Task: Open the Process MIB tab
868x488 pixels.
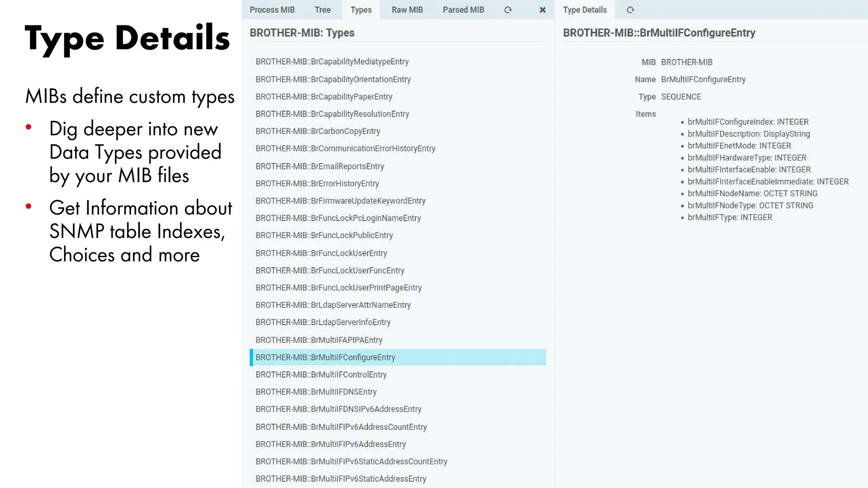Action: pos(272,10)
